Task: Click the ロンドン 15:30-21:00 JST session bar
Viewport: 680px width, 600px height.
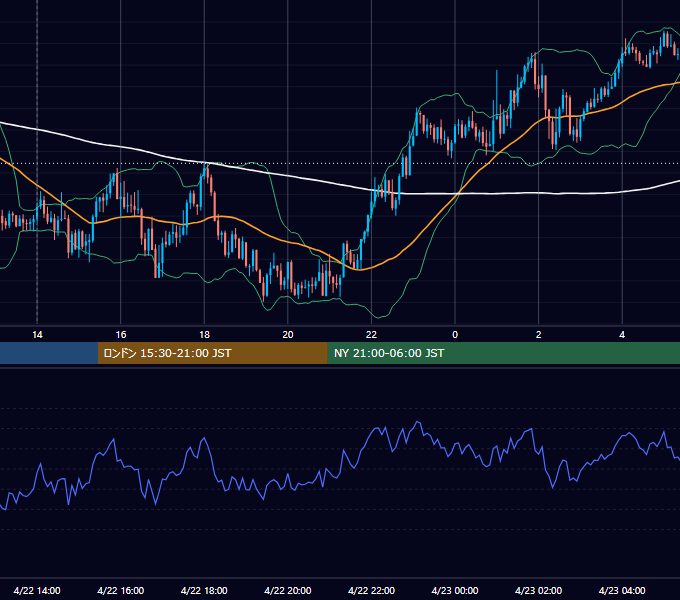Action: (212, 353)
